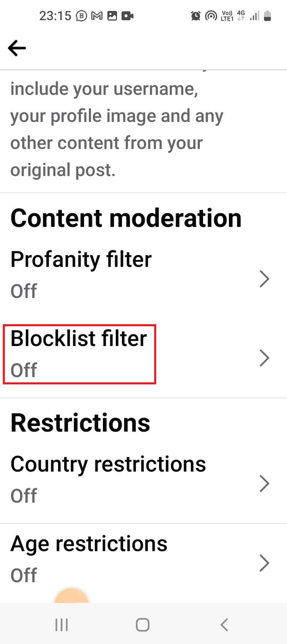Screen dimensions: 287x644
Task: Tap the circled B notification icon
Action: point(81,15)
